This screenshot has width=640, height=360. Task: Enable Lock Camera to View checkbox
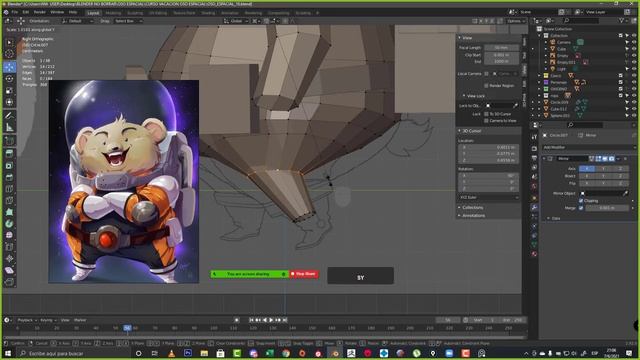coord(486,120)
